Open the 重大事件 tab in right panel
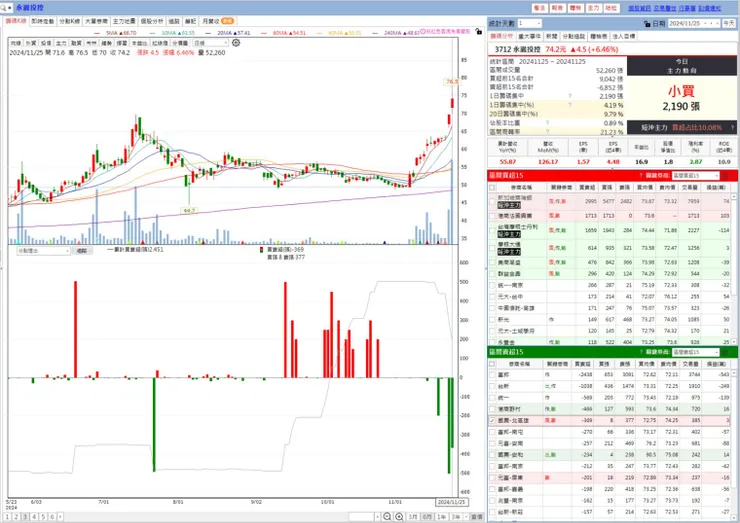The width and height of the screenshot is (740, 523). tap(530, 36)
